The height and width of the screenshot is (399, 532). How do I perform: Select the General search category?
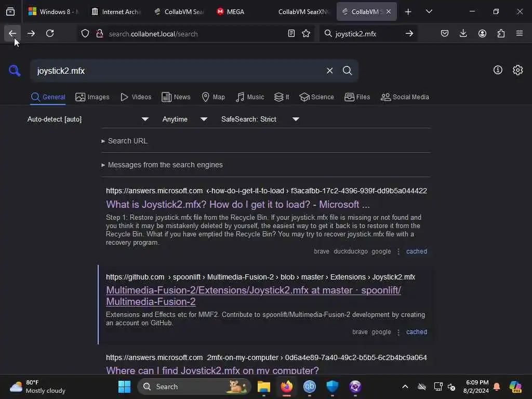(48, 97)
